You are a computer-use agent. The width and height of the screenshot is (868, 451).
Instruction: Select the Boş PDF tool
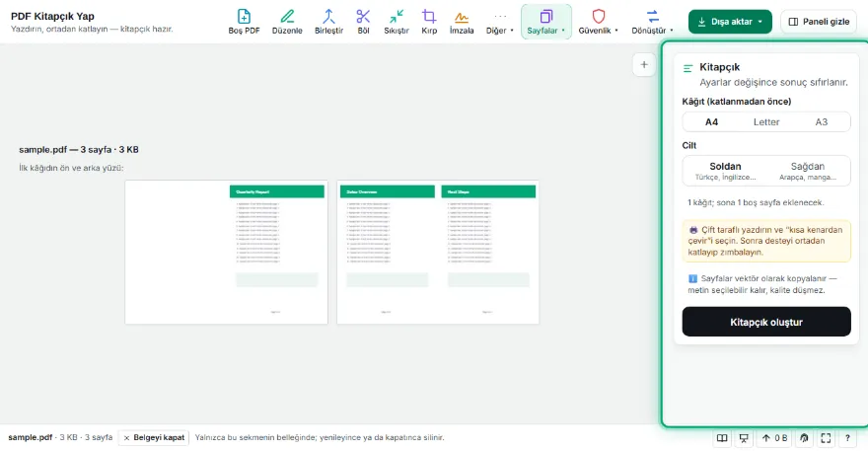(244, 22)
